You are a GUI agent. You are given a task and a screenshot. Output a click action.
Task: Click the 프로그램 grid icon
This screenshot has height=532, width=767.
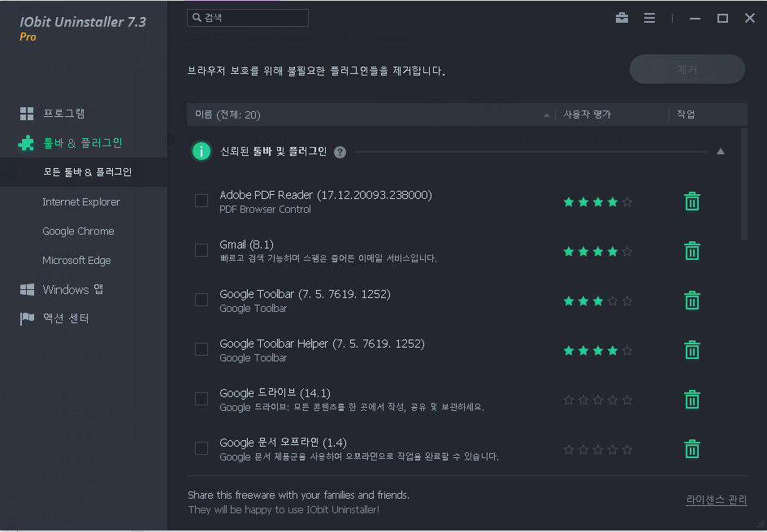pos(27,114)
